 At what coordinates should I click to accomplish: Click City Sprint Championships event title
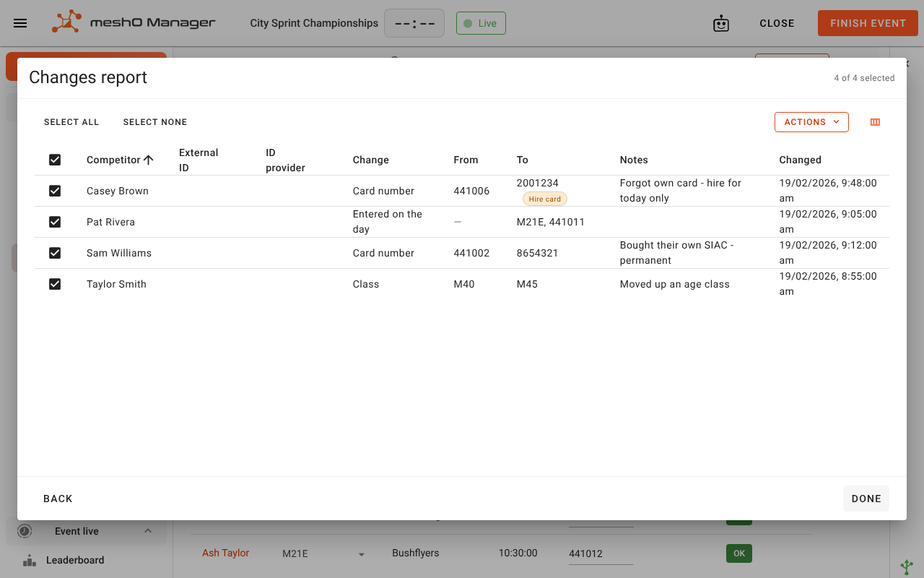coord(314,23)
